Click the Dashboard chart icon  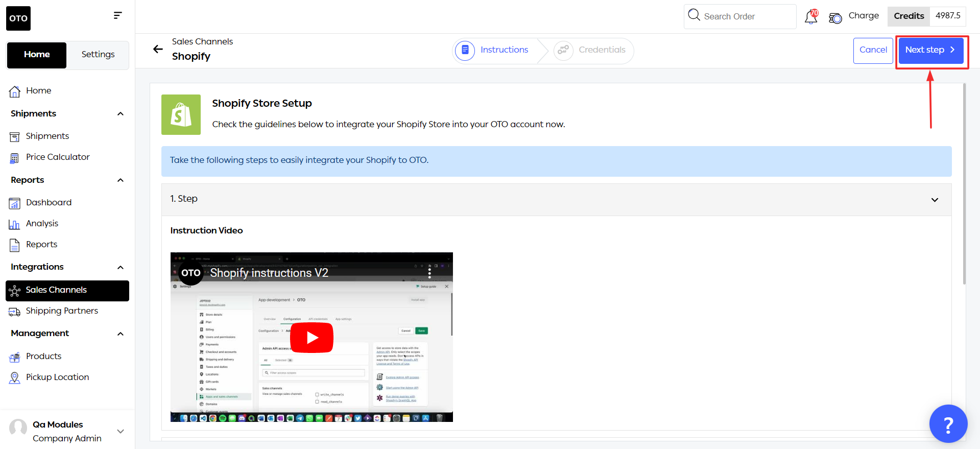click(15, 203)
